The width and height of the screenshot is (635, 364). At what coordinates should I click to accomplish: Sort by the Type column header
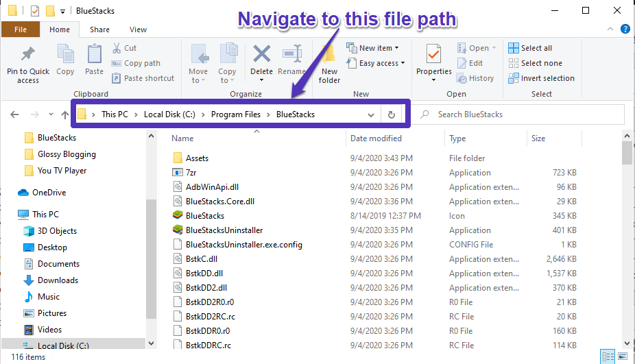coord(457,138)
